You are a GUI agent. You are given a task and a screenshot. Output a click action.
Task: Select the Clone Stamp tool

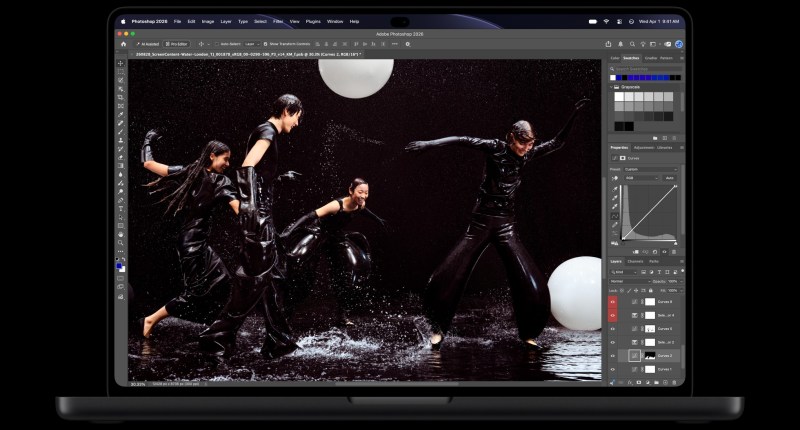coord(121,141)
